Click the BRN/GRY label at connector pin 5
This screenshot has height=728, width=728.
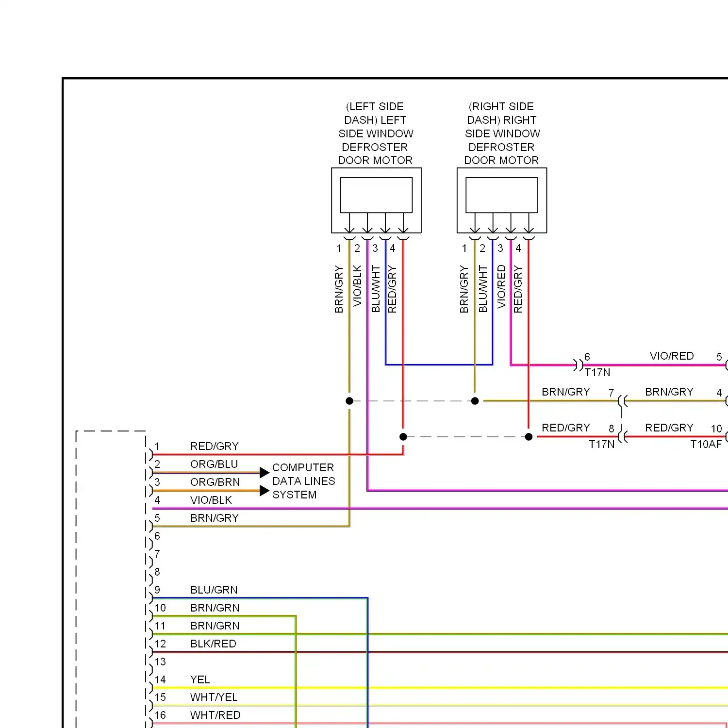(x=215, y=518)
